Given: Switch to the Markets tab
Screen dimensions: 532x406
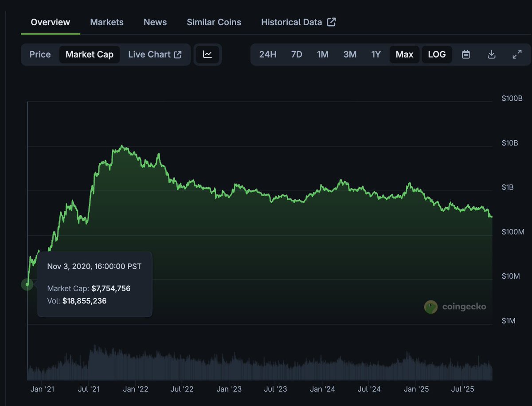Looking at the screenshot, I should [106, 22].
